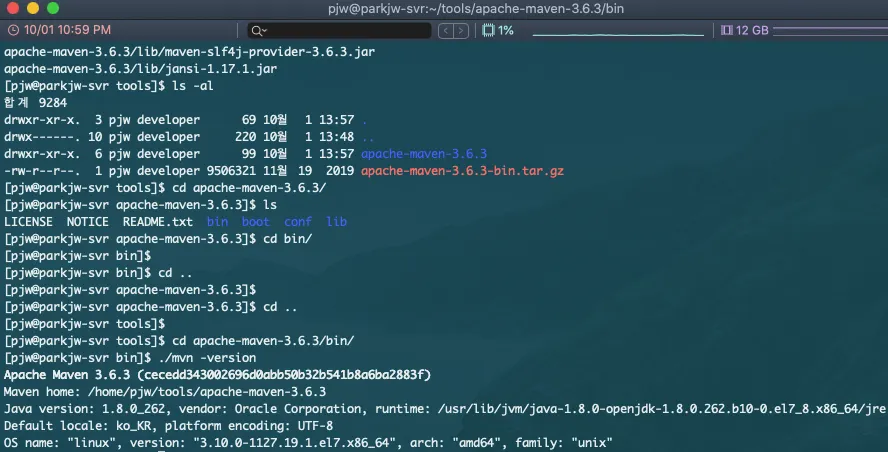Go to next search result arrow
888x452 pixels.
point(462,31)
